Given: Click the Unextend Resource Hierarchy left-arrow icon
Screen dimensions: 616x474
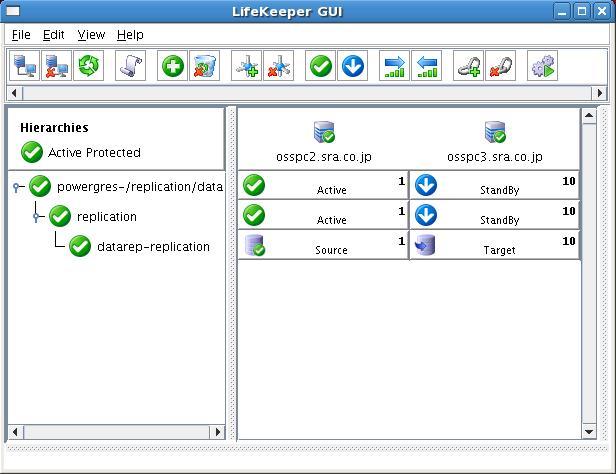Looking at the screenshot, I should (427, 66).
